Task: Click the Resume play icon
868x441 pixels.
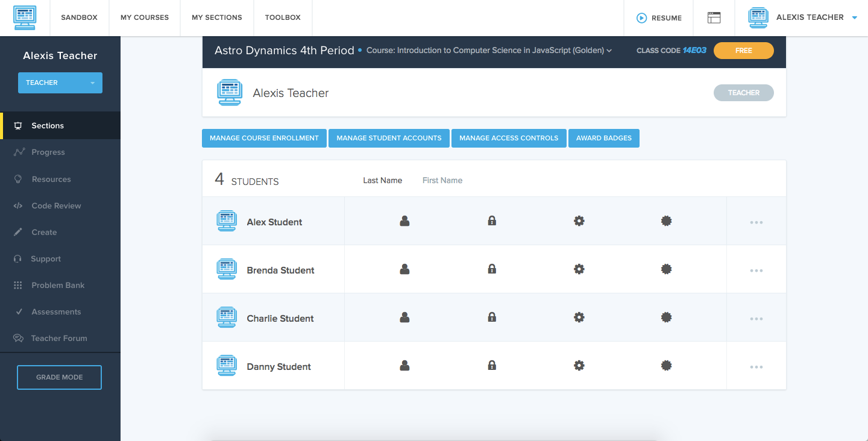Action: [x=641, y=17]
